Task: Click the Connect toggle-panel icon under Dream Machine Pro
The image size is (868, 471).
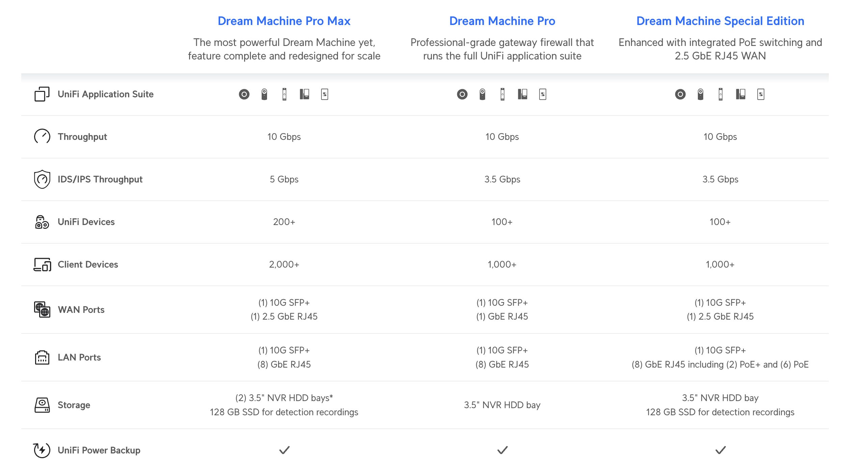Action: pyautogui.click(x=543, y=94)
